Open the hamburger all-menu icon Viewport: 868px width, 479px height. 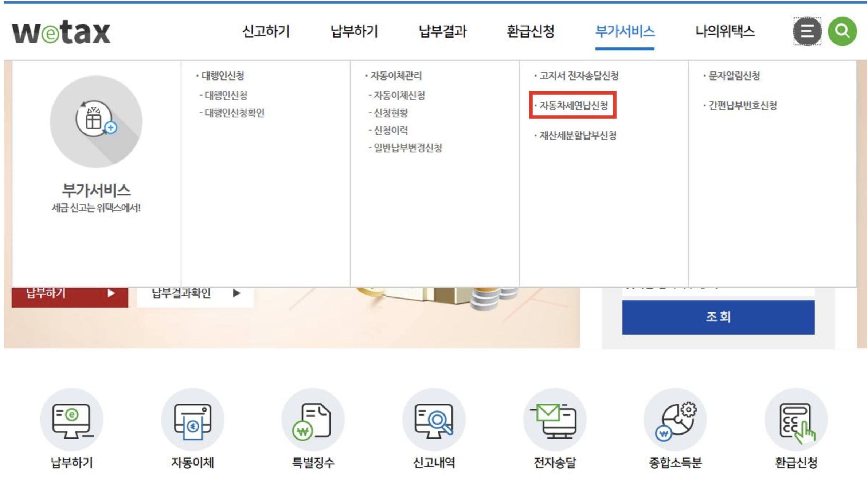pyautogui.click(x=807, y=31)
